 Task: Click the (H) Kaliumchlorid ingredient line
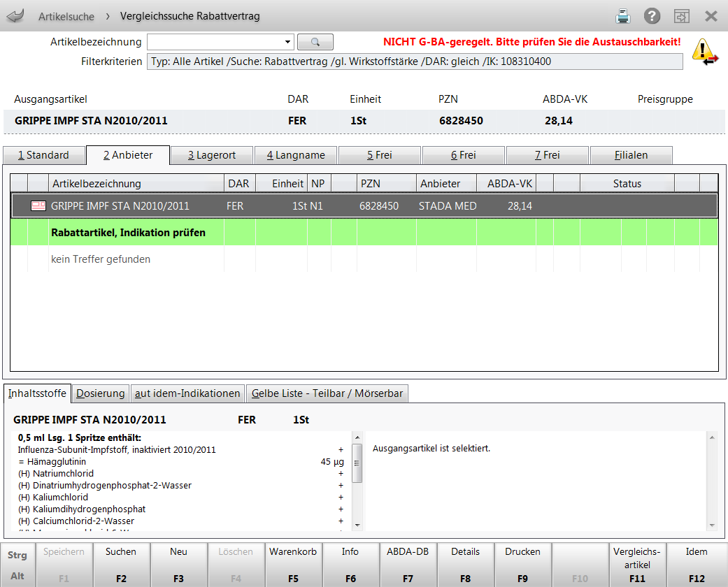coord(181,497)
